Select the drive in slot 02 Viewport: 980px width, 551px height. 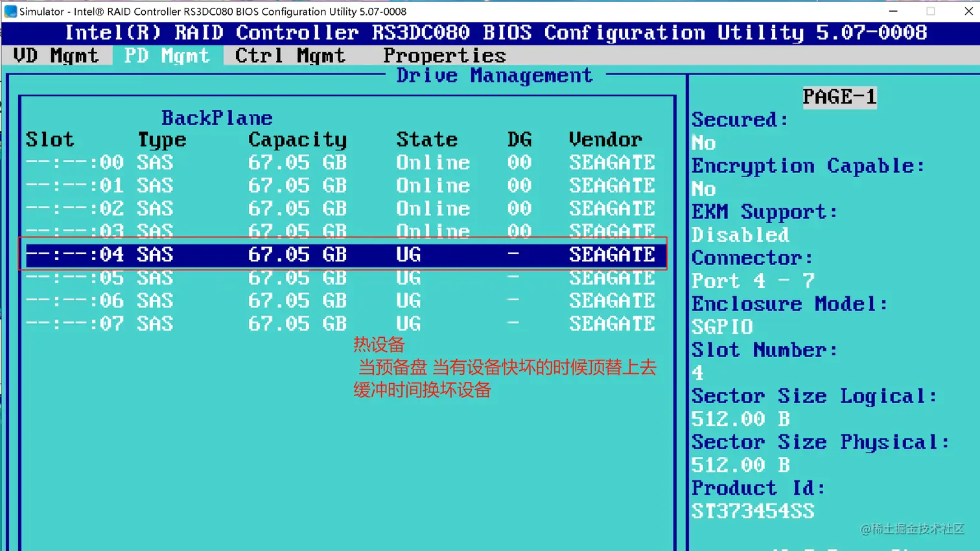340,208
